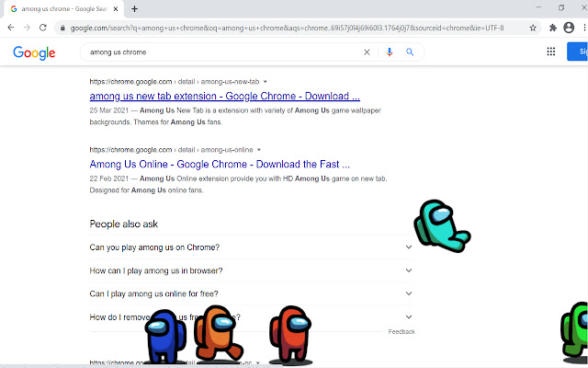Restore the browser window
This screenshot has width=588, height=368.
[x=561, y=7]
